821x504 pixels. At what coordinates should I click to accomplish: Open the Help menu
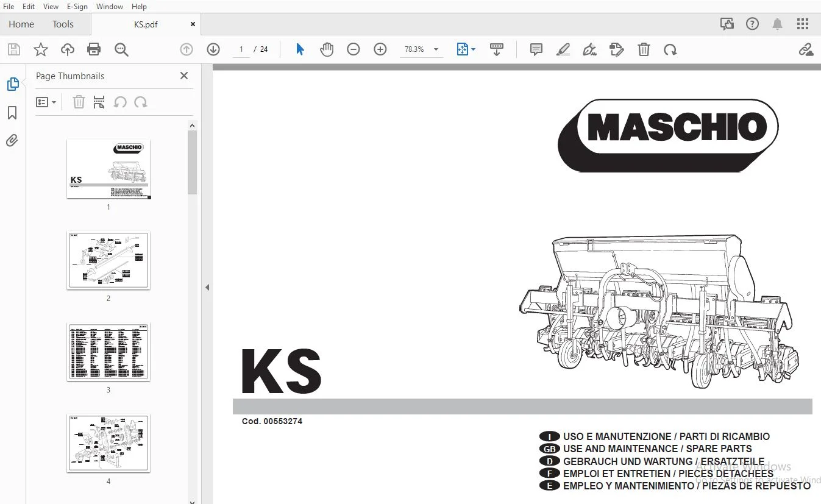(x=139, y=7)
